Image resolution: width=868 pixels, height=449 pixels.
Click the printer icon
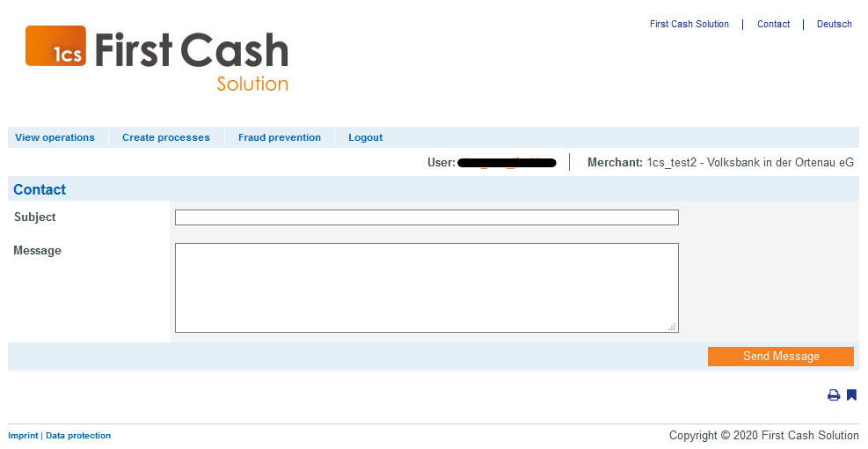(834, 394)
